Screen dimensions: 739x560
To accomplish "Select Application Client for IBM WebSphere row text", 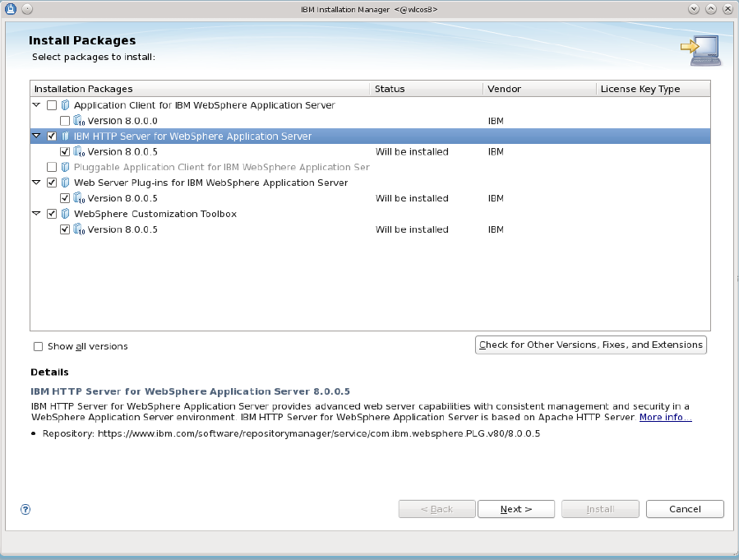I will pos(205,105).
